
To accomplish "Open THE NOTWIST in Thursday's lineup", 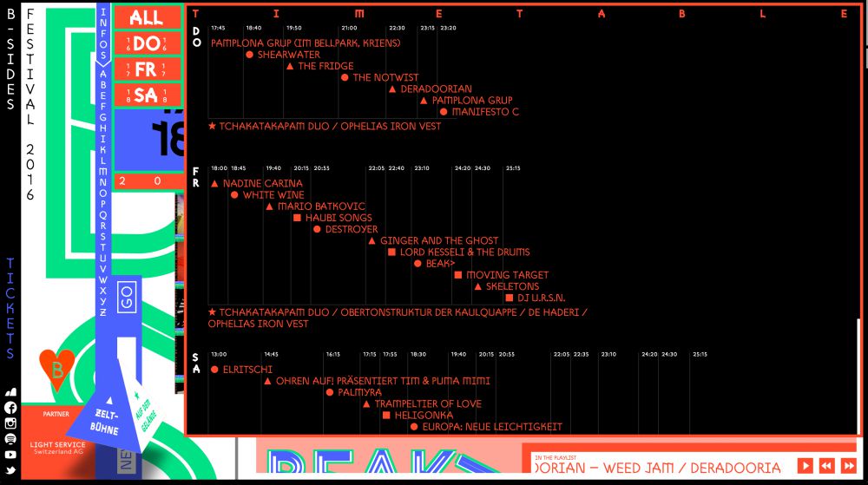I will click(x=385, y=77).
